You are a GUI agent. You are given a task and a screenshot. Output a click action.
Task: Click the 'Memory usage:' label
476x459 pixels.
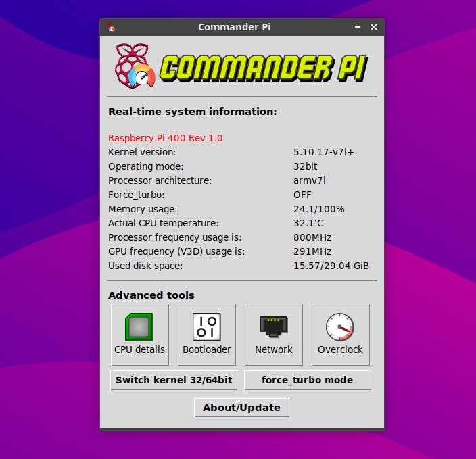[x=143, y=209]
